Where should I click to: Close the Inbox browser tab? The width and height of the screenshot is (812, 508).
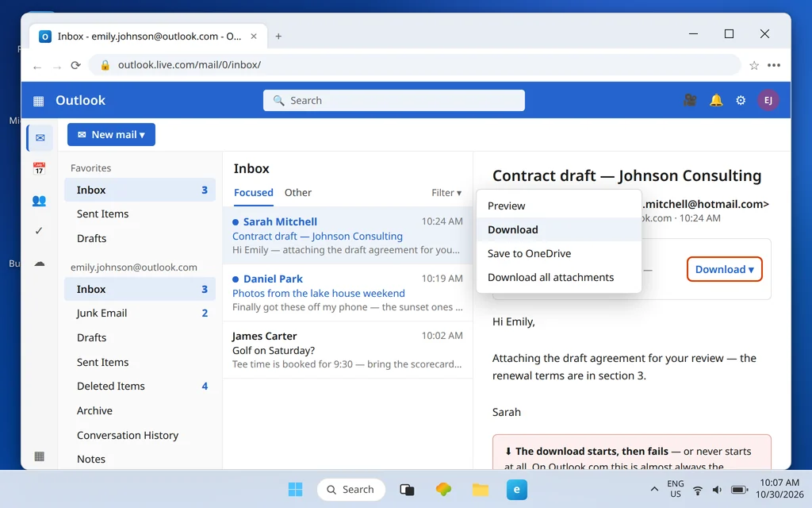pyautogui.click(x=254, y=37)
